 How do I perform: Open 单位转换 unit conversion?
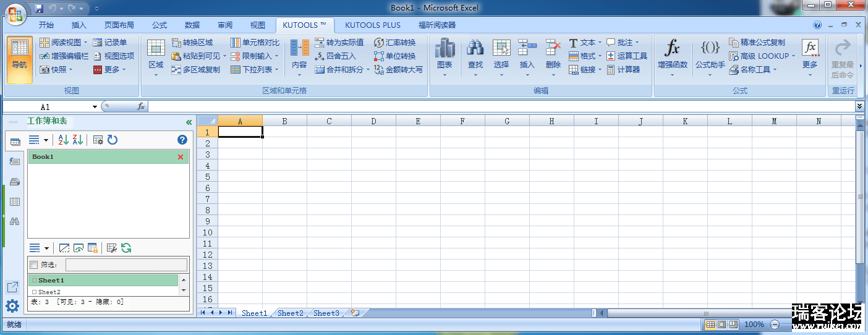[395, 56]
